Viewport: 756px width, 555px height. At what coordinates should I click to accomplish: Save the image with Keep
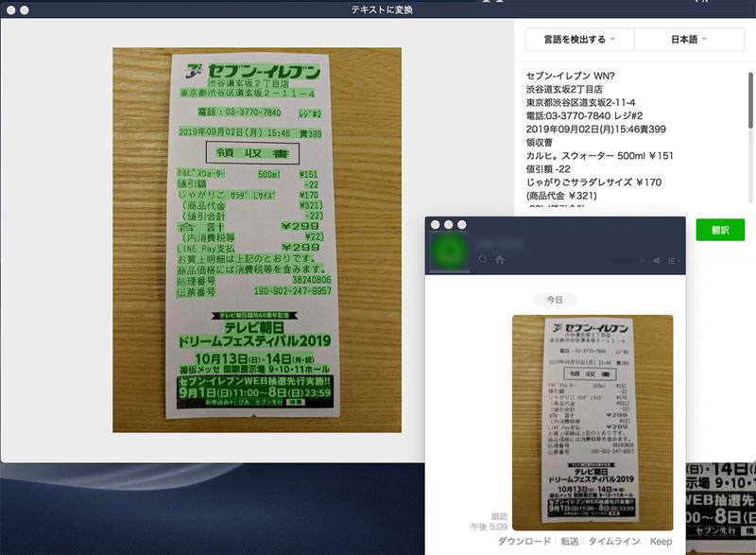tap(661, 541)
